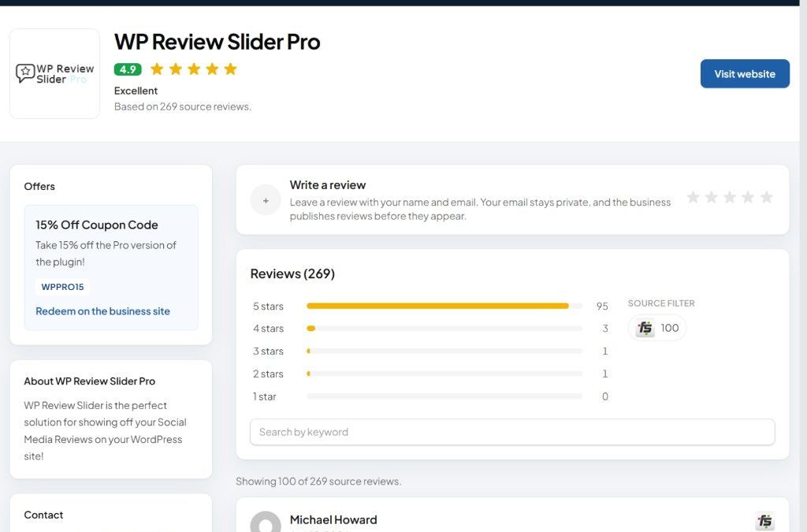Click the 15% Off Coupon Code title
The image size is (807, 532).
tap(97, 225)
